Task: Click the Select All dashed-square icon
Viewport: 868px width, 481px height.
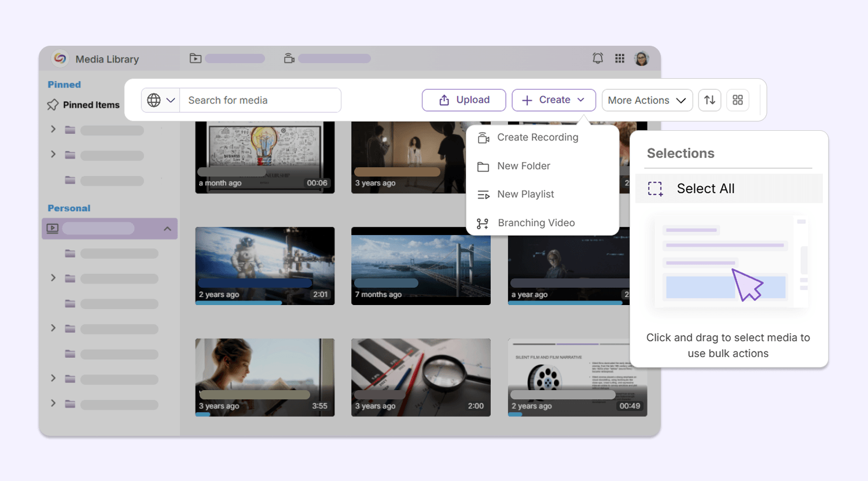Action: pyautogui.click(x=655, y=189)
